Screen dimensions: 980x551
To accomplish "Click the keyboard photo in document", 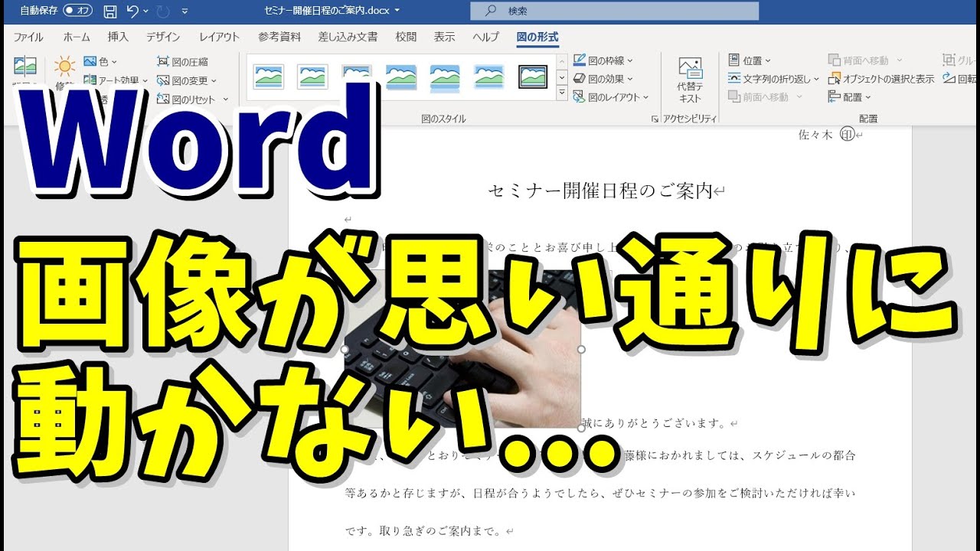I will [462, 349].
